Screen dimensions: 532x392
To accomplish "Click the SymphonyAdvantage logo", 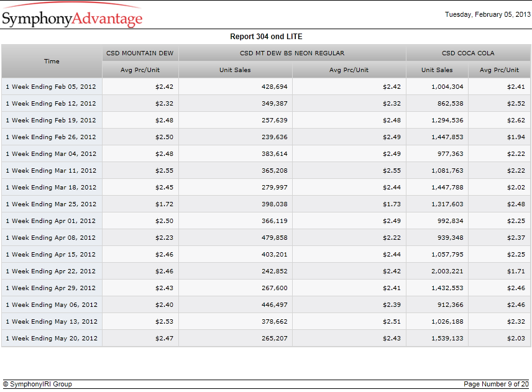I will click(x=72, y=16).
